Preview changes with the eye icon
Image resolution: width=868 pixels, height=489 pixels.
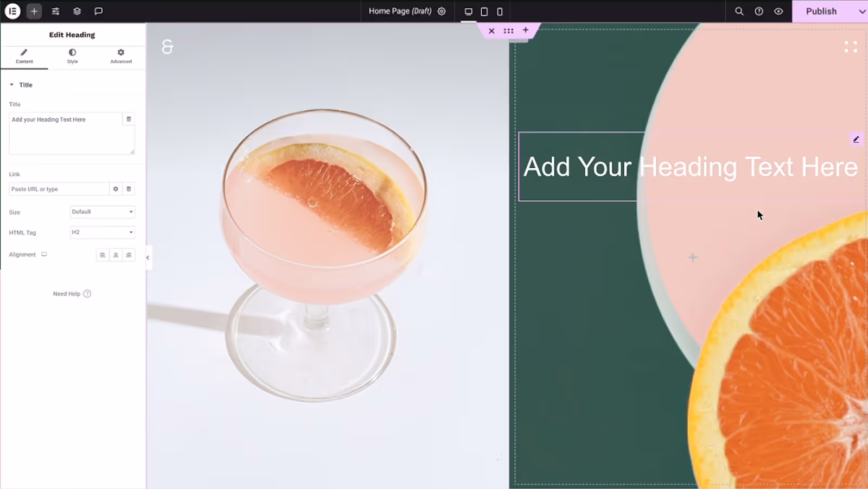point(778,11)
